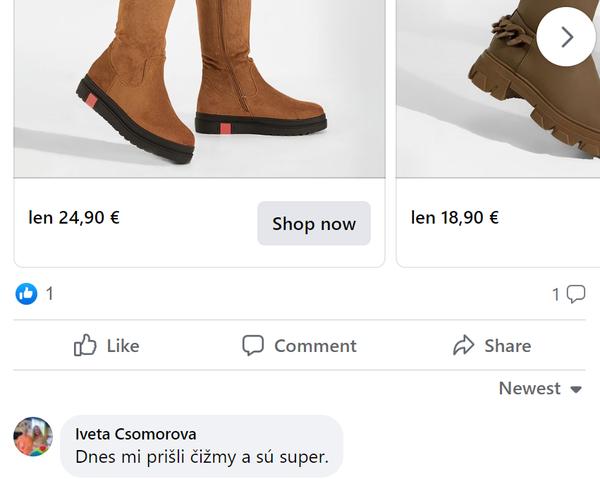Click the thumbs-up icon on the Like button

85,346
